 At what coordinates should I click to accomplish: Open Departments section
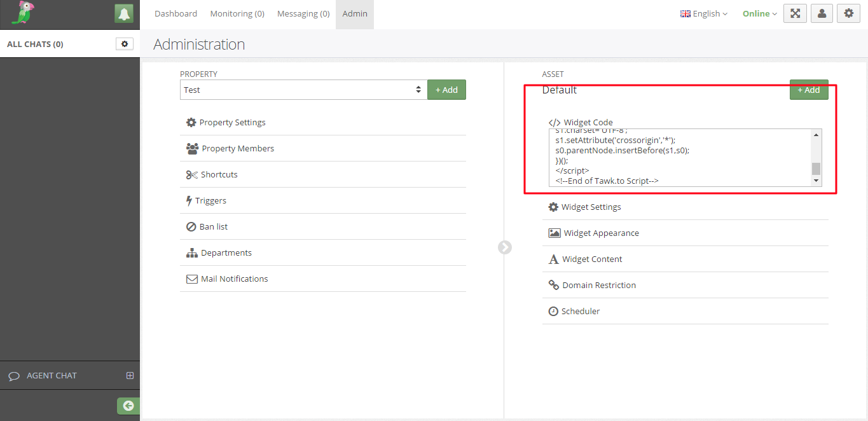click(x=323, y=252)
